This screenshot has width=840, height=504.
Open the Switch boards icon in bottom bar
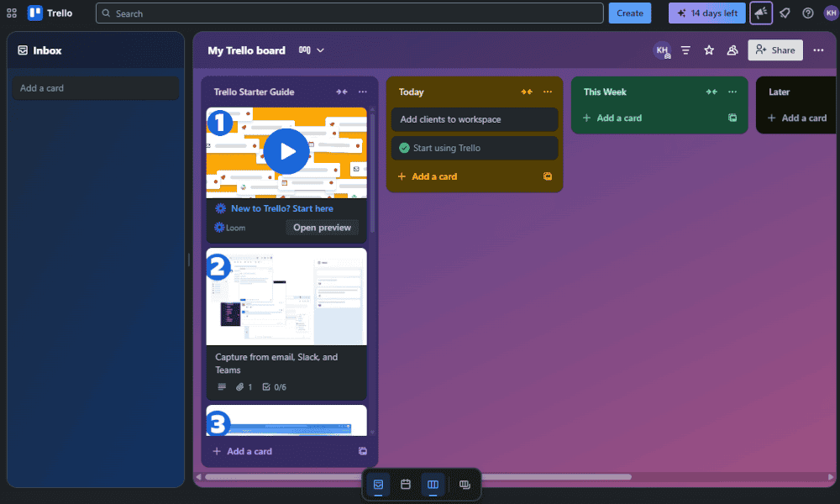pos(465,485)
